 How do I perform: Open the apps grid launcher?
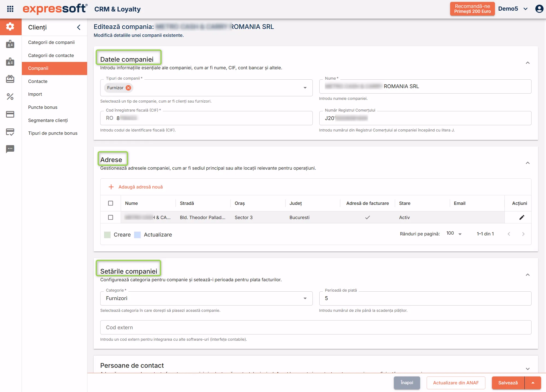[10, 9]
